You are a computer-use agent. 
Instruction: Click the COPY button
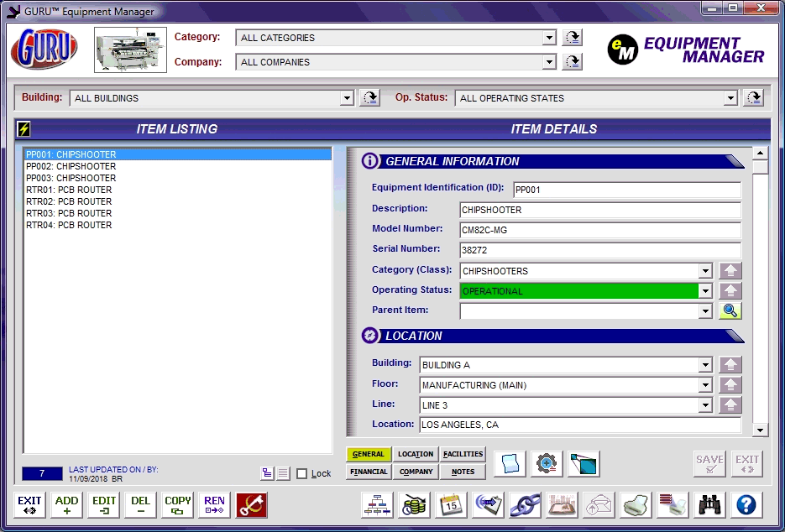coord(178,505)
